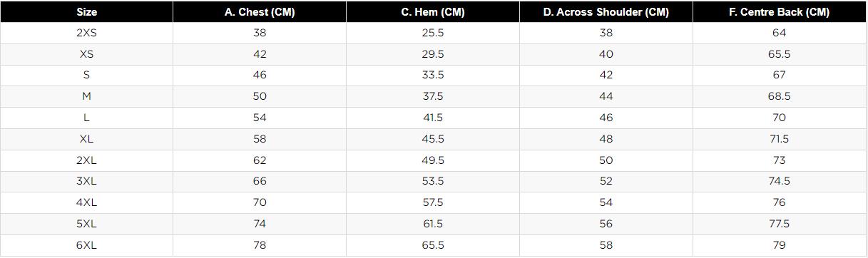Image resolution: width=868 pixels, height=258 pixels.
Task: Click the F. Centre Back (CM) header
Action: click(x=780, y=12)
